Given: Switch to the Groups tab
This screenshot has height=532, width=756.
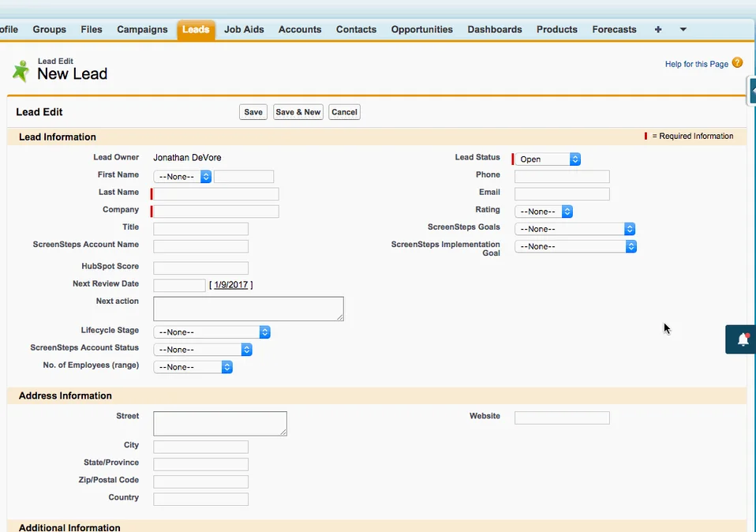Looking at the screenshot, I should pyautogui.click(x=49, y=29).
